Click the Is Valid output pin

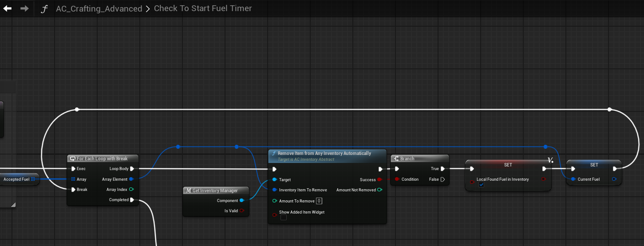pos(241,211)
